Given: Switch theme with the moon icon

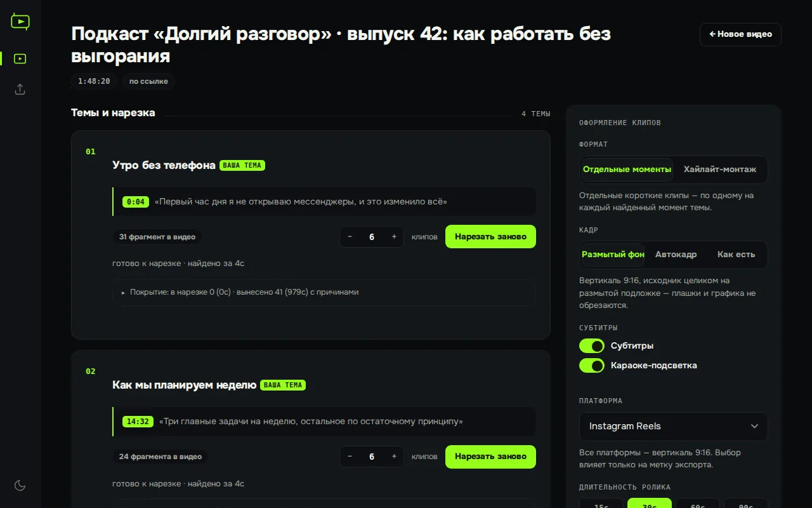Looking at the screenshot, I should pyautogui.click(x=20, y=486).
